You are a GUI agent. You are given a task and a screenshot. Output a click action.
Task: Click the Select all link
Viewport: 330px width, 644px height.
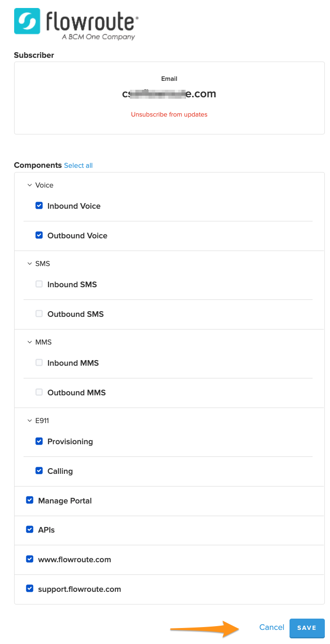(x=78, y=165)
